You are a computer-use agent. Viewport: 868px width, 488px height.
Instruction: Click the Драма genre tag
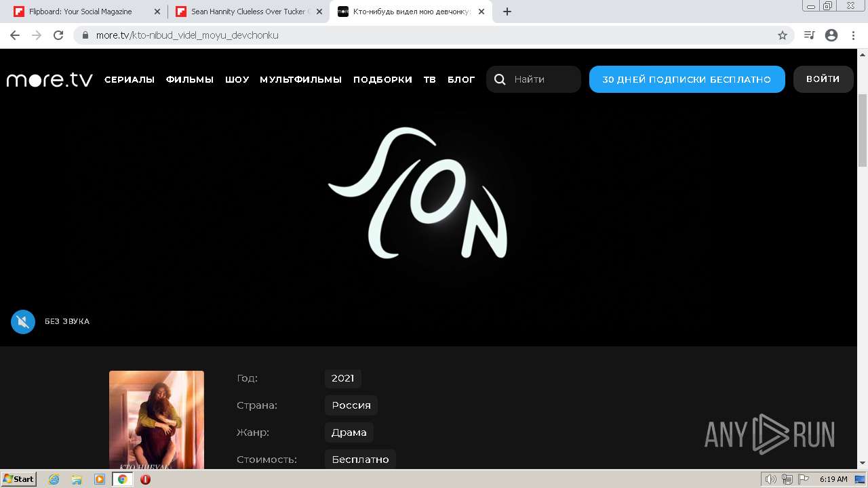pyautogui.click(x=349, y=432)
